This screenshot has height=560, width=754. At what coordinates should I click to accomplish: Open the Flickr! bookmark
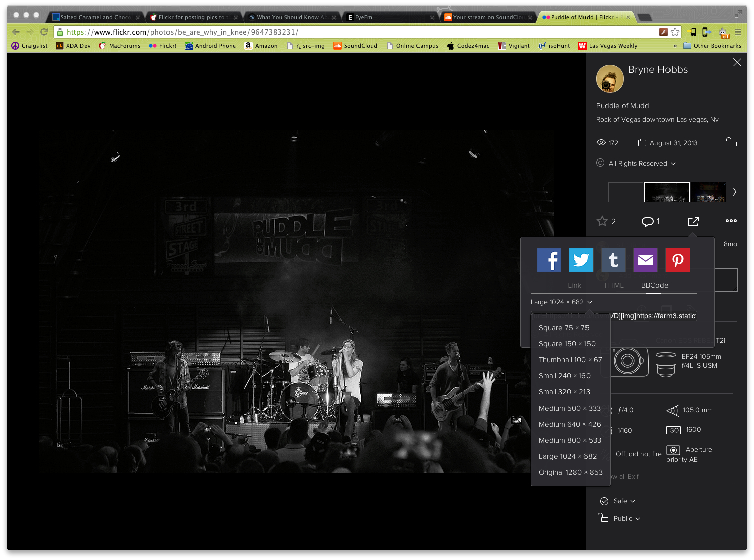(162, 46)
